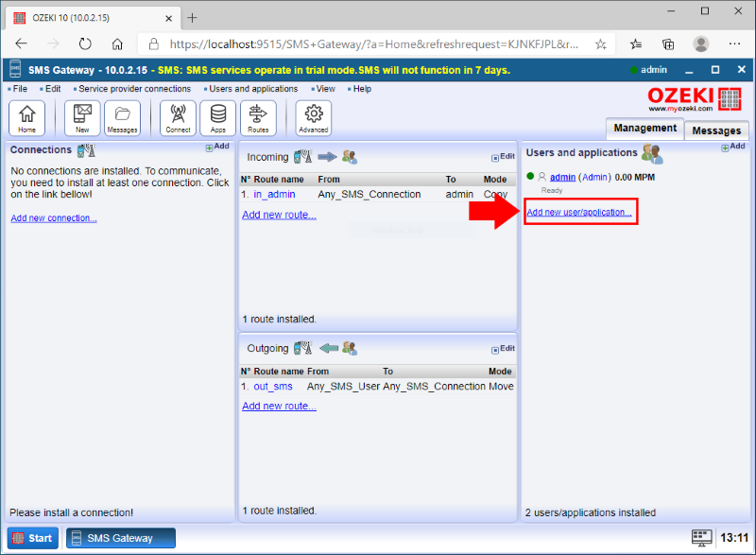Open the Apps database toolbar button
756x555 pixels.
[218, 118]
